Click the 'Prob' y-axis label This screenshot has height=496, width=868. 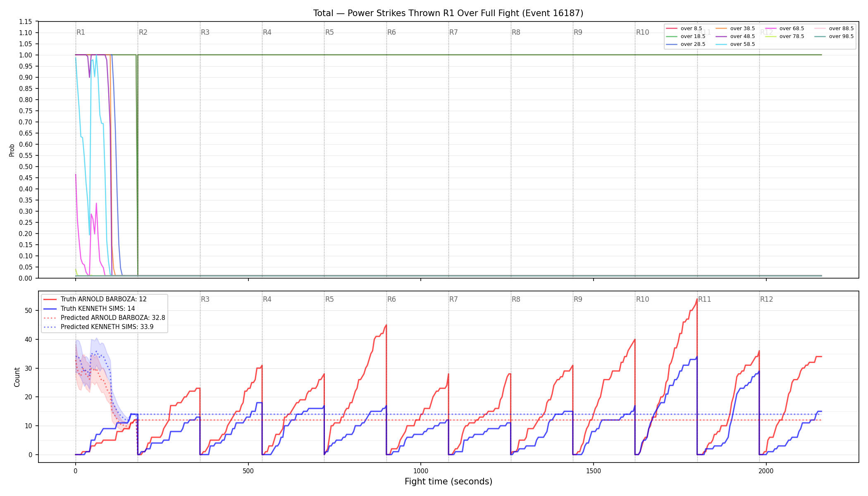point(12,150)
